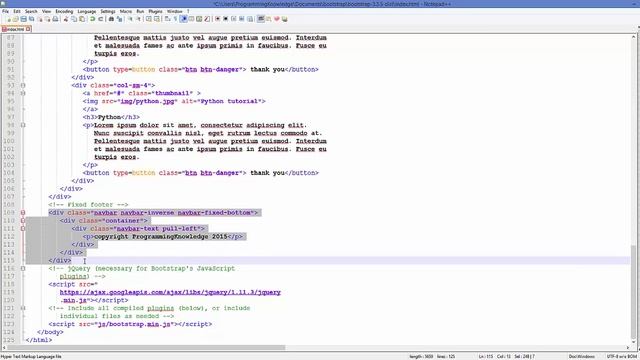Collapse the comment fold at line 121

(23, 308)
